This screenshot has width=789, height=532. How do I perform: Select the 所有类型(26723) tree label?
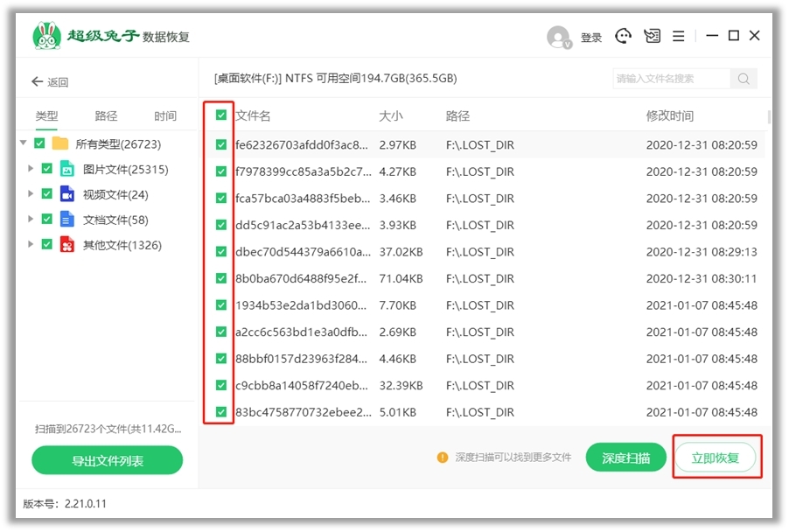tap(118, 144)
